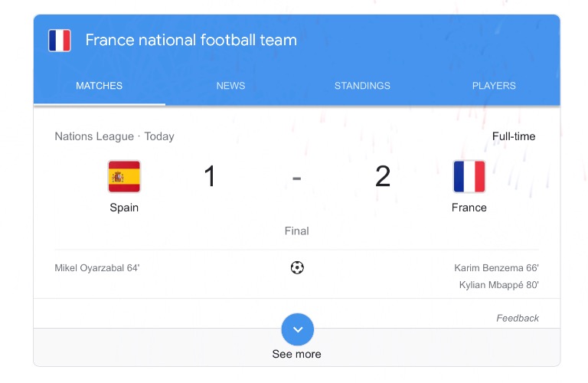The image size is (588, 383).
Task: Click the France flag beside the score
Action: click(469, 177)
